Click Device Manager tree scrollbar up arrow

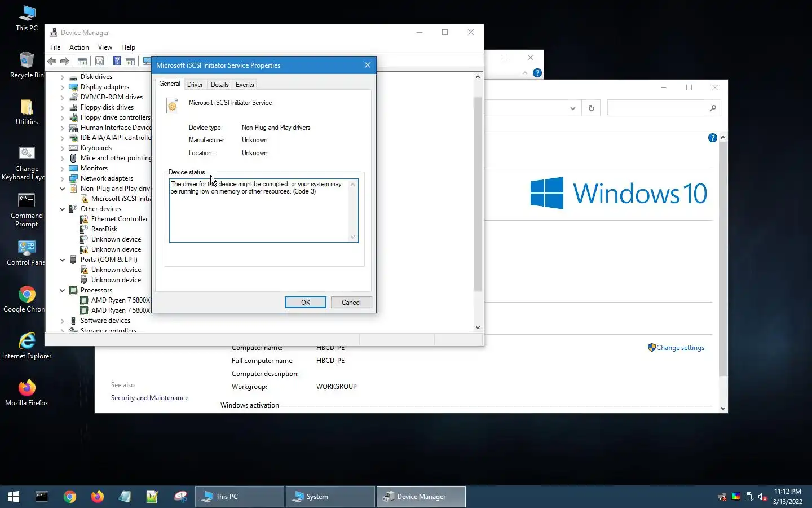coord(478,77)
